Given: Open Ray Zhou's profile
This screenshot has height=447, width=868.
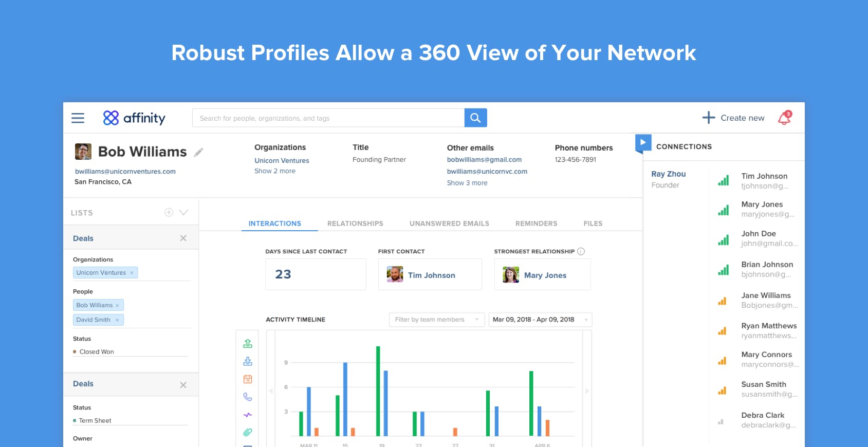Looking at the screenshot, I should 669,174.
